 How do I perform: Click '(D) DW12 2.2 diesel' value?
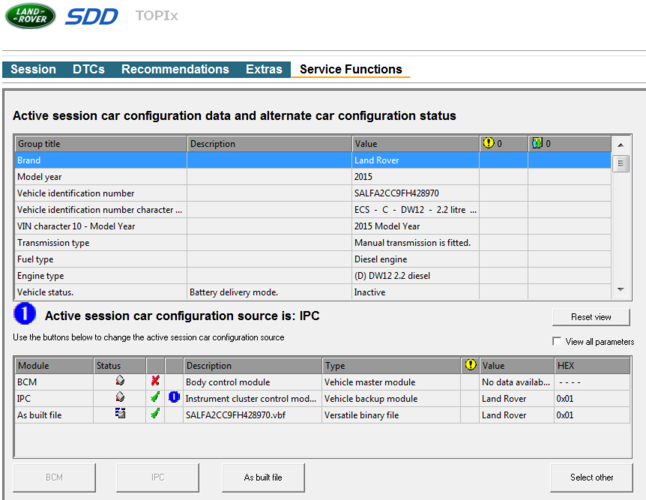click(392, 276)
